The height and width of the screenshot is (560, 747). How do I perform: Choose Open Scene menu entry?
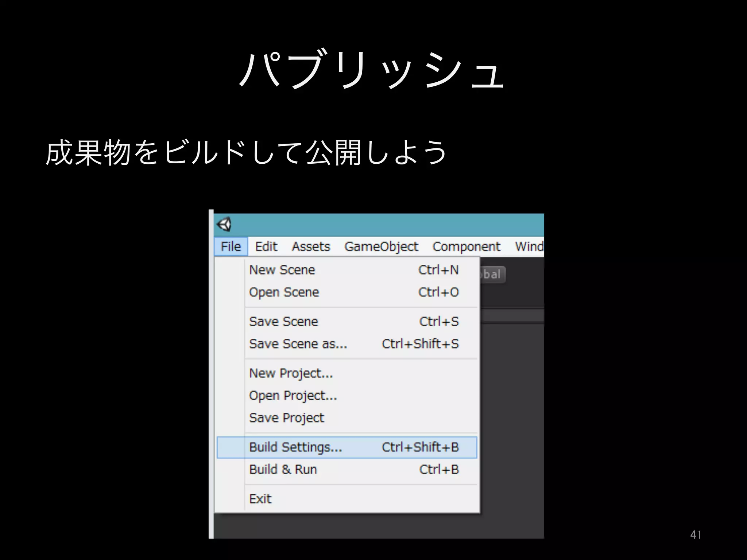[x=347, y=292]
